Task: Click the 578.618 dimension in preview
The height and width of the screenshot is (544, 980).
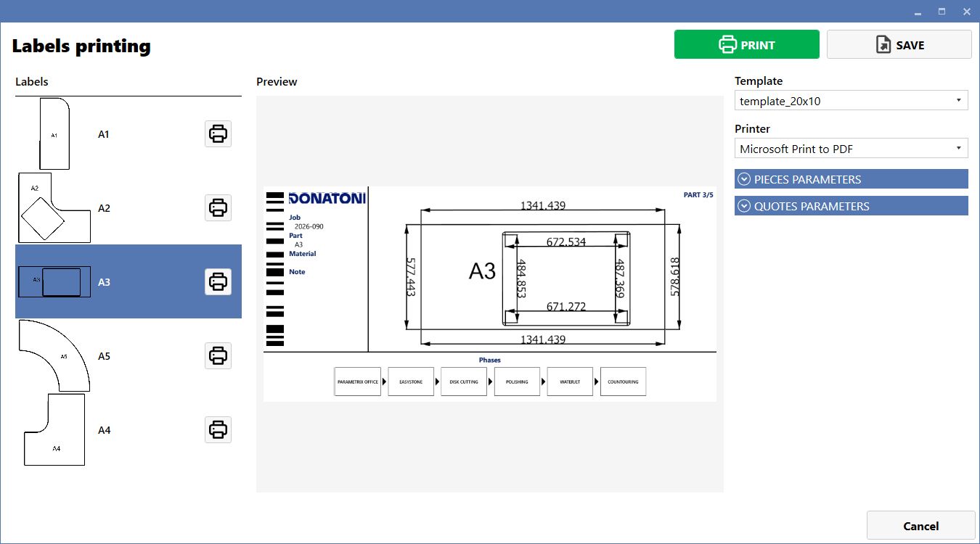Action: tap(675, 276)
